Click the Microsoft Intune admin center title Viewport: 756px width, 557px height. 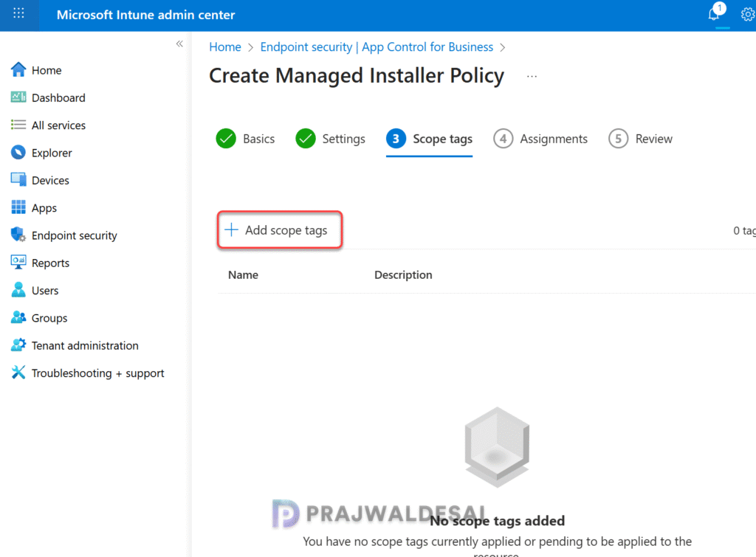[x=146, y=15]
